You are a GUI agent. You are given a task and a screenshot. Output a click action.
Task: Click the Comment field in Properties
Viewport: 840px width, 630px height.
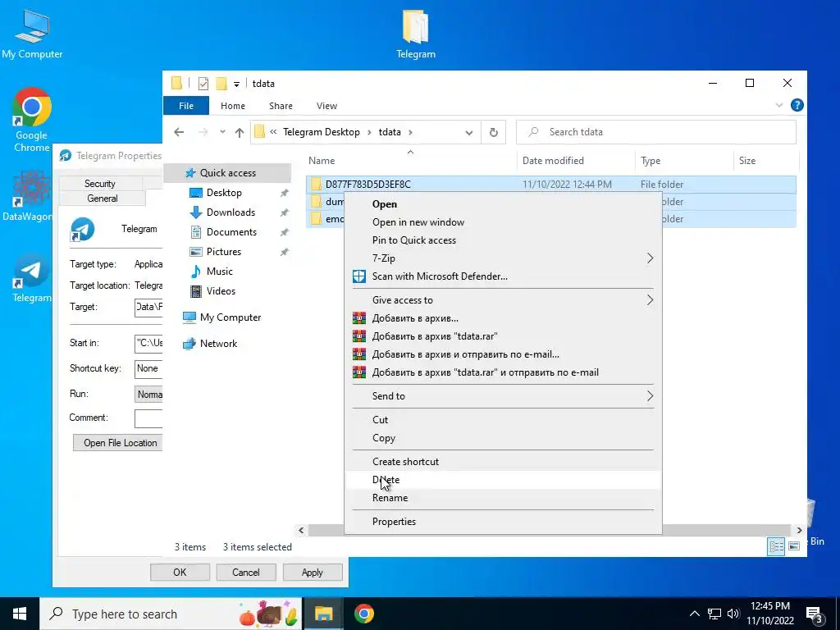148,418
